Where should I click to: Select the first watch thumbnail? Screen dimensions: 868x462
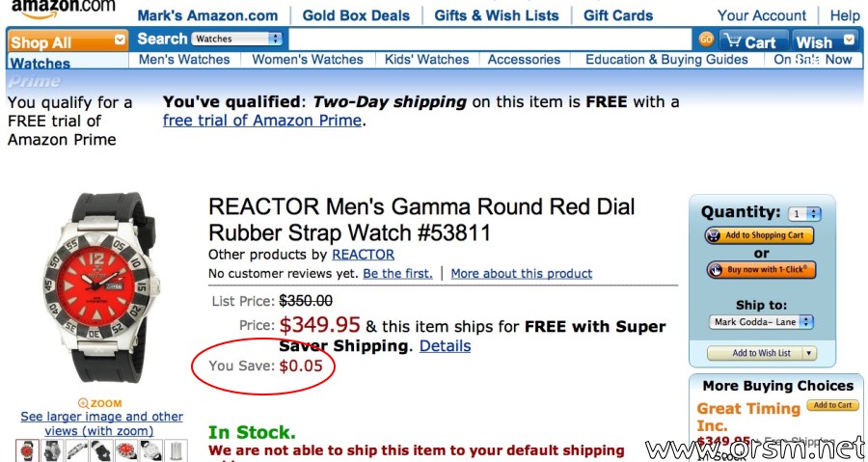pyautogui.click(x=27, y=450)
